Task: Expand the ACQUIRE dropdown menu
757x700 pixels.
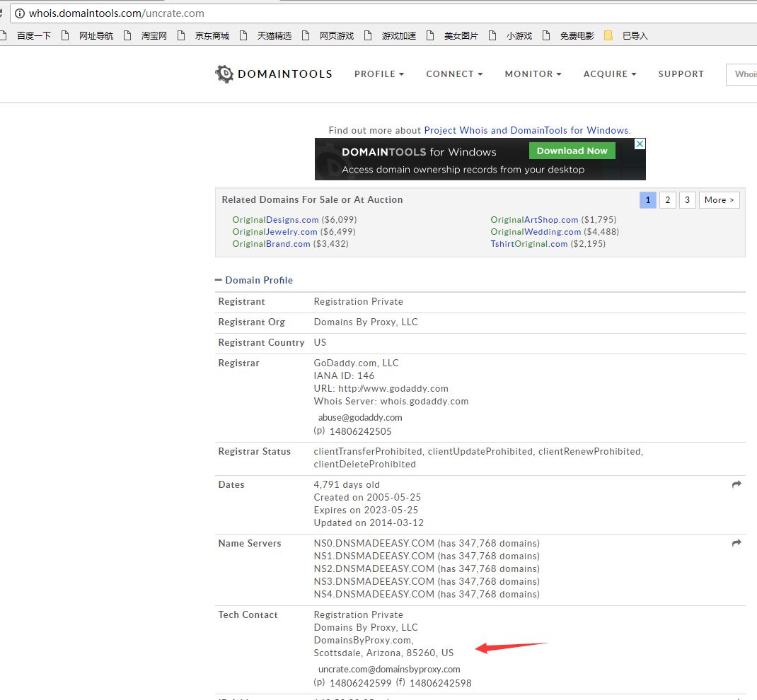Action: point(610,74)
